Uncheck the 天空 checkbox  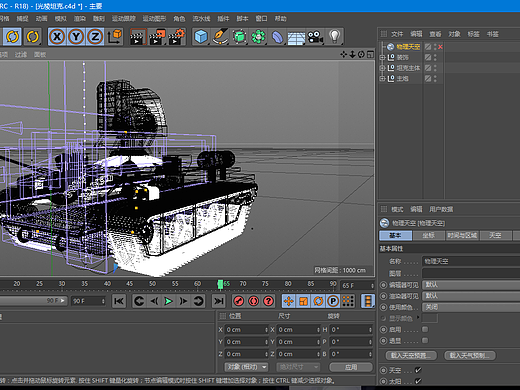[x=418, y=370]
